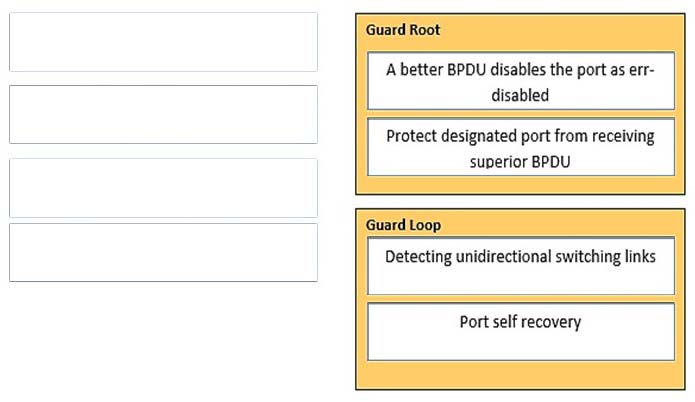Click orange header area right of 'Guard Loop'
Viewport: 695px width, 402px height.
point(561,223)
